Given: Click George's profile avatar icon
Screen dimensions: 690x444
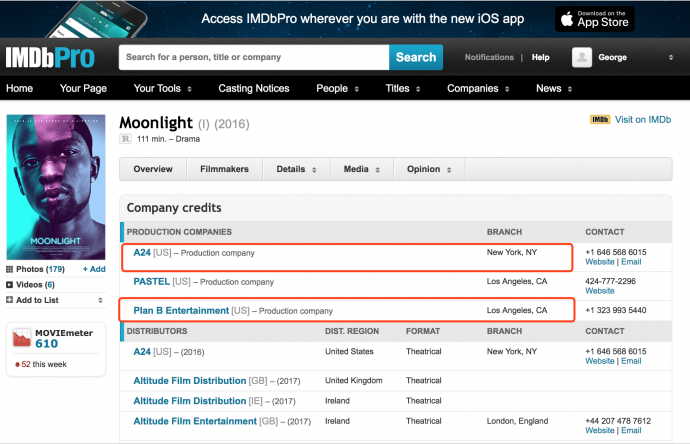Looking at the screenshot, I should coord(581,58).
